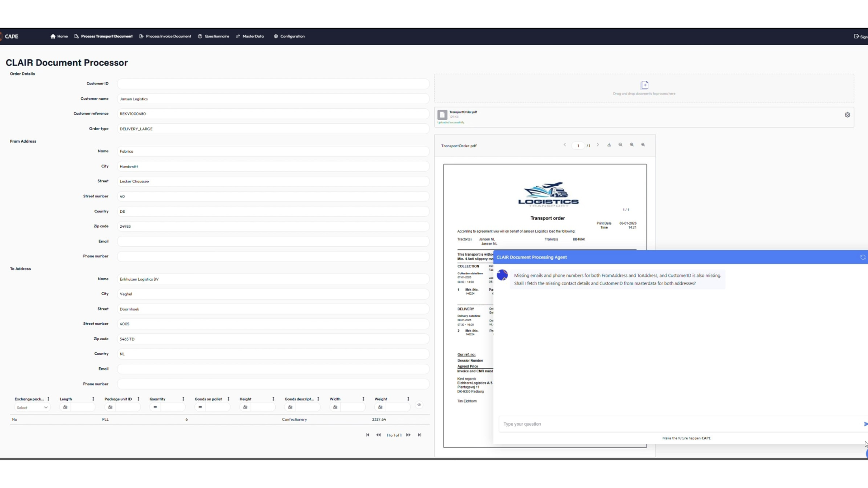Image resolution: width=868 pixels, height=488 pixels.
Task: Open the Home menu item
Action: tap(59, 36)
